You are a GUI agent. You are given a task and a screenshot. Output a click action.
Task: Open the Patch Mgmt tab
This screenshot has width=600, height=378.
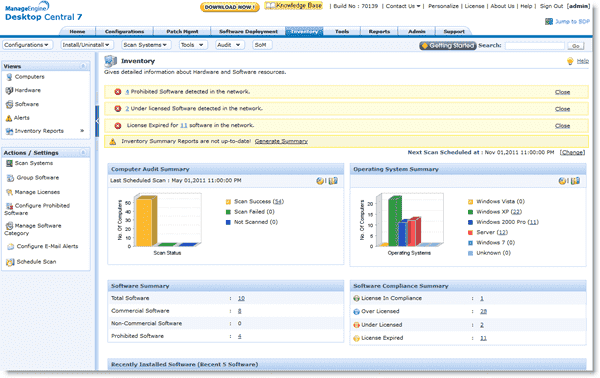(x=182, y=32)
